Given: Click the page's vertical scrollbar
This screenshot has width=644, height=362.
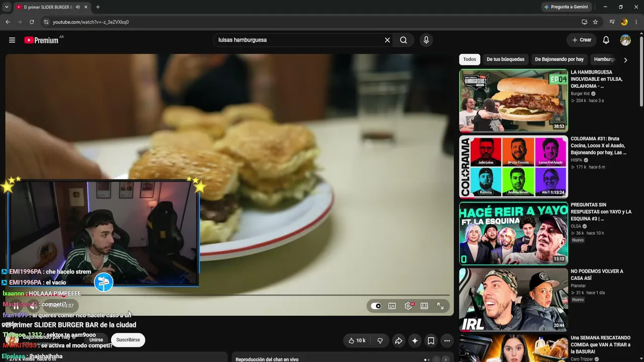Looking at the screenshot, I should coord(641,70).
